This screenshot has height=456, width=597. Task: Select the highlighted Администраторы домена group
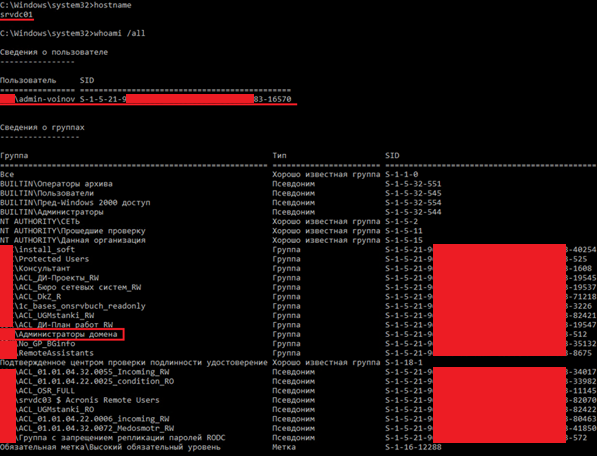click(68, 334)
